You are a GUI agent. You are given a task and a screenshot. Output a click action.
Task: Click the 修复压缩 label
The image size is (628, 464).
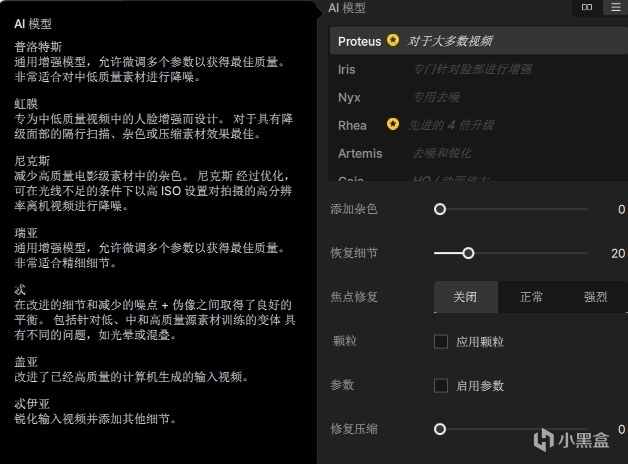click(x=354, y=429)
